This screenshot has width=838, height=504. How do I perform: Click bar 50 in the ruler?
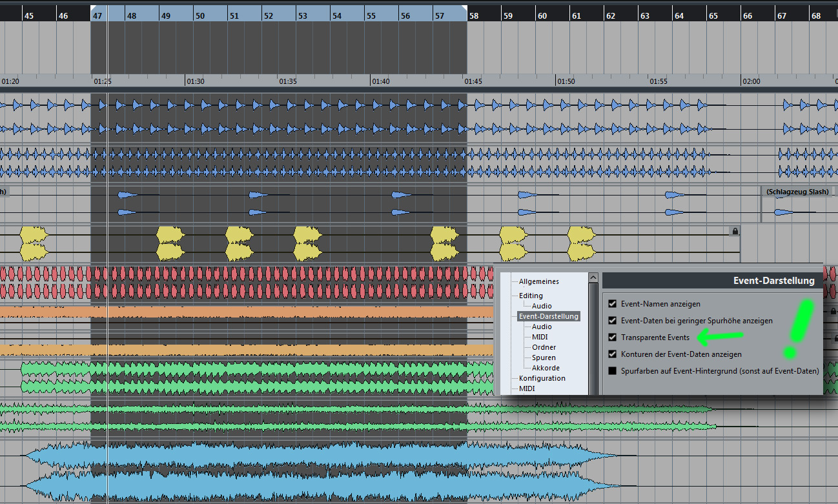click(199, 15)
